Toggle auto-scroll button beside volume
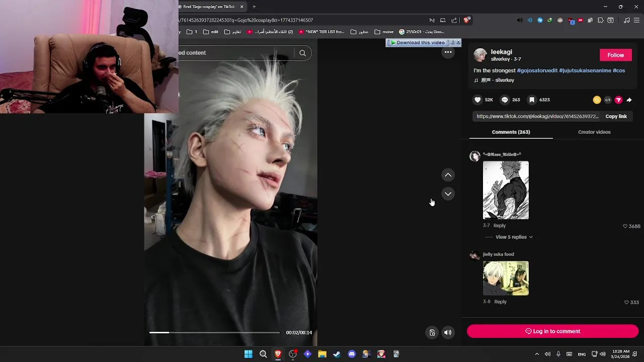The image size is (644, 362). tap(432, 332)
